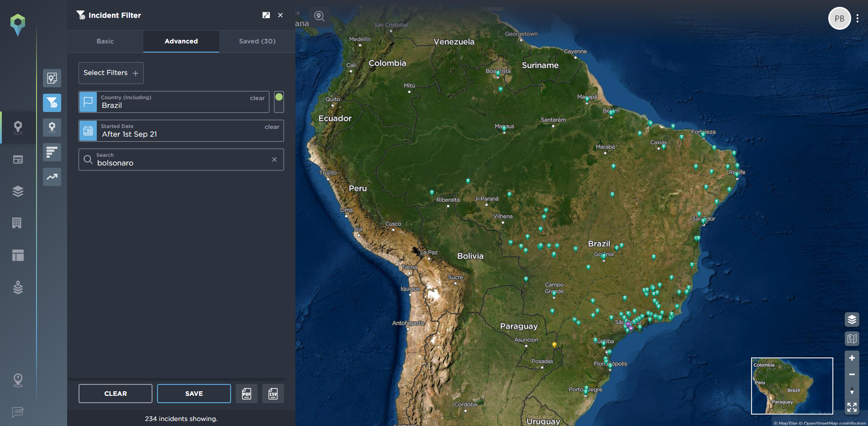Open the base map style button
The image size is (868, 426).
tap(852, 339)
